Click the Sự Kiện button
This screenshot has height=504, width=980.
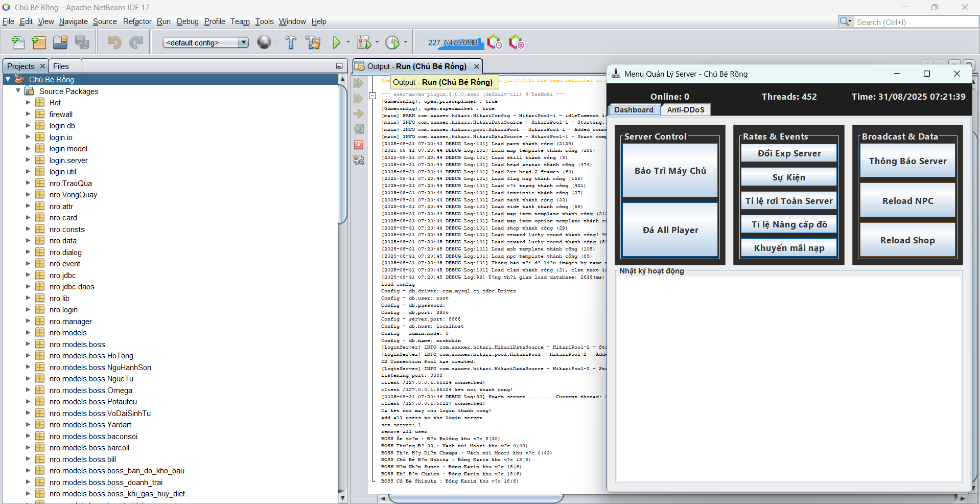click(789, 177)
